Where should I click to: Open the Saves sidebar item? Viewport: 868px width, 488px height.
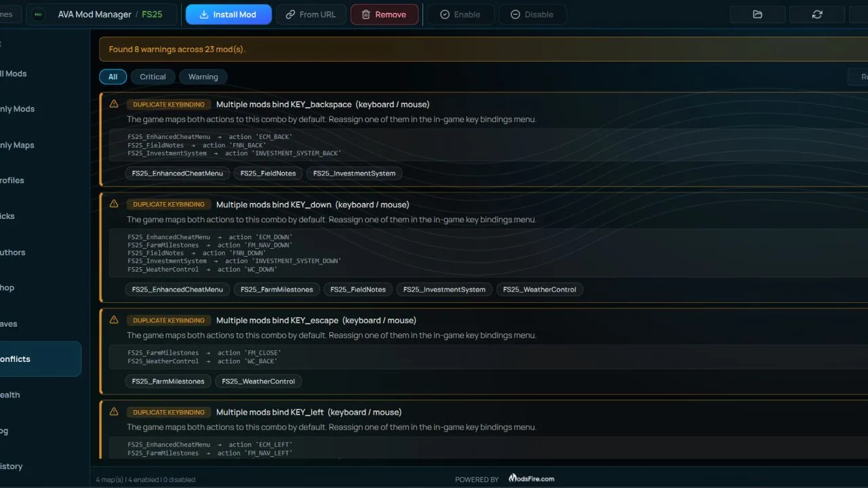coord(41,324)
